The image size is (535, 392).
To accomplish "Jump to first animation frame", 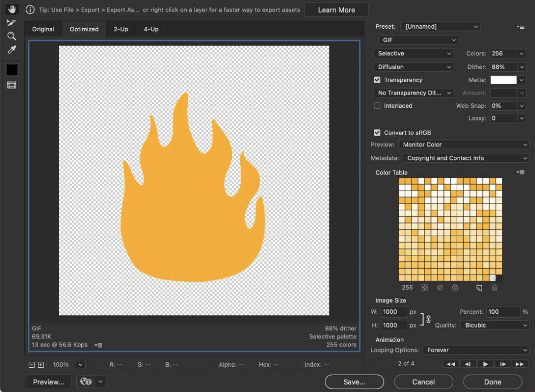I will pyautogui.click(x=451, y=364).
